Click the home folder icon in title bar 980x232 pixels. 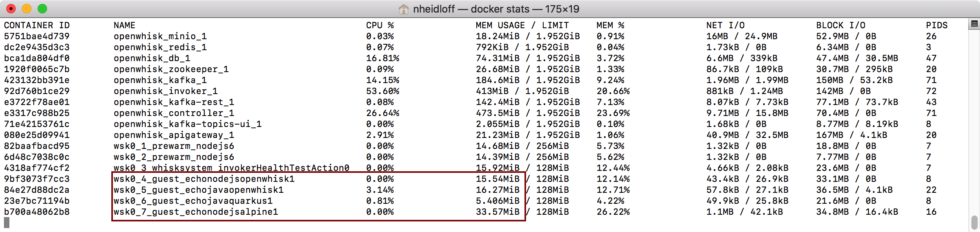[x=404, y=9]
